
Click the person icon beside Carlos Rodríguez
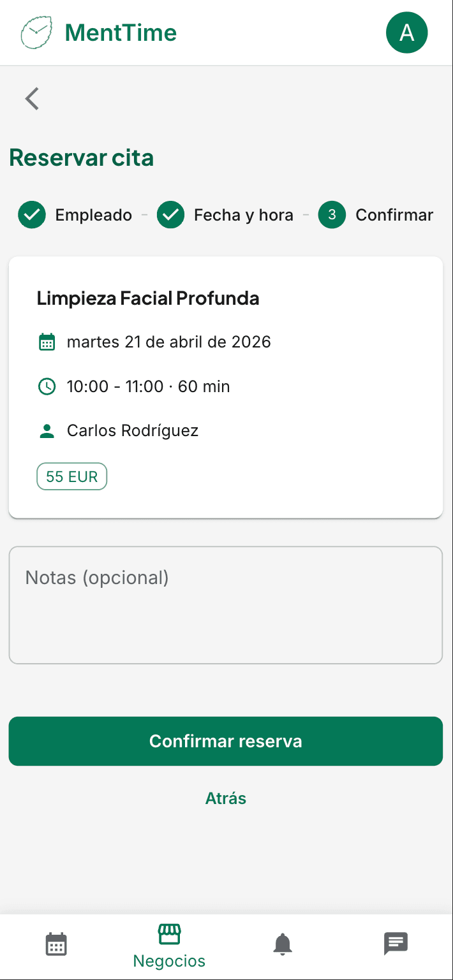point(46,430)
